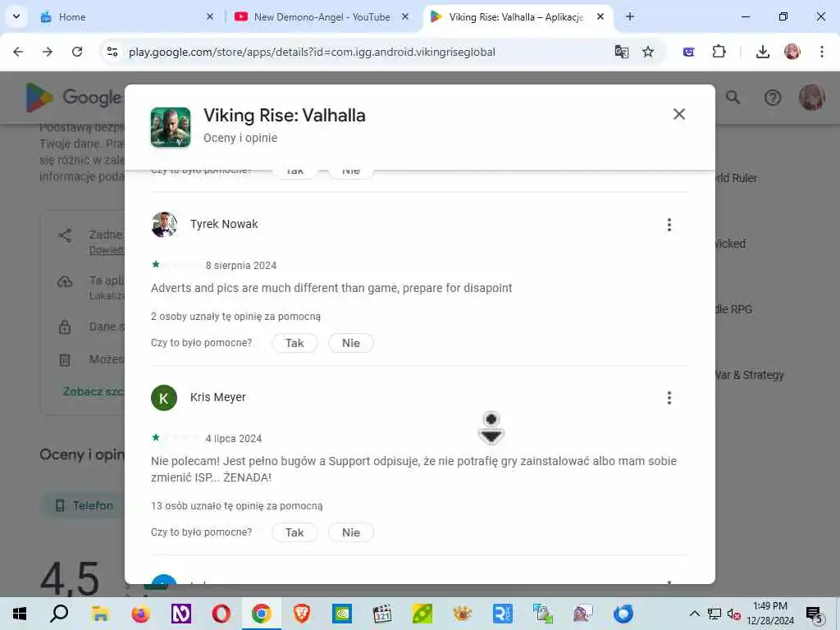Open Windows taskbar search

pos(59,614)
